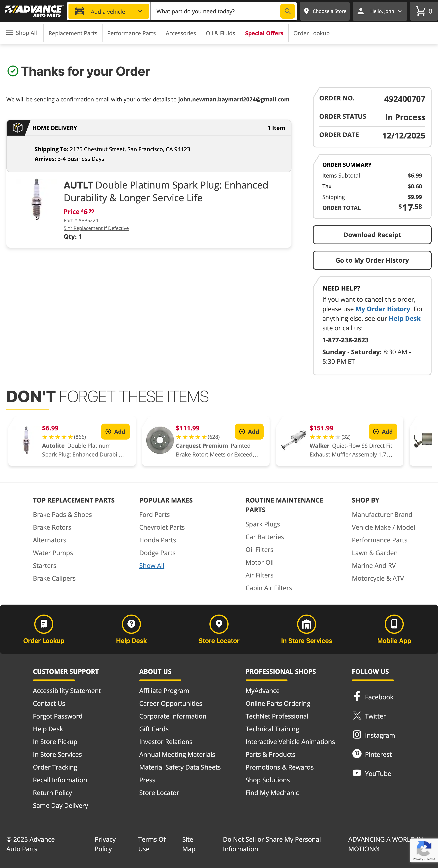Click the Mobile App phone icon
Image resolution: width=438 pixels, height=868 pixels.
coord(394,624)
